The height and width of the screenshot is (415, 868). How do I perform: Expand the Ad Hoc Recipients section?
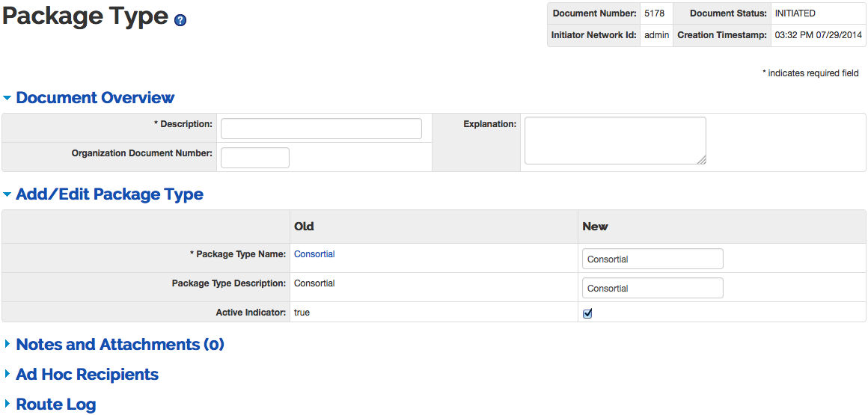pos(87,375)
